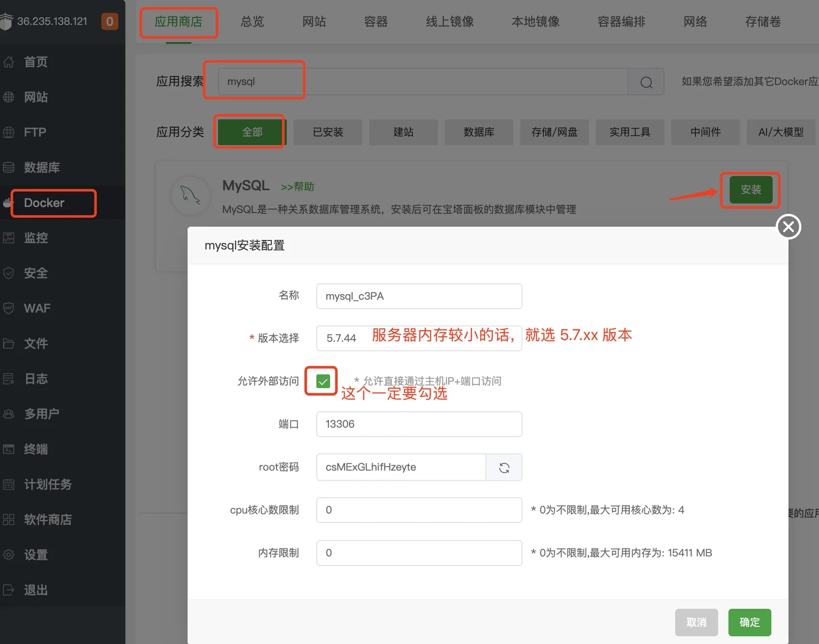819x644 pixels.
Task: Select the 全部 category filter
Action: (252, 132)
